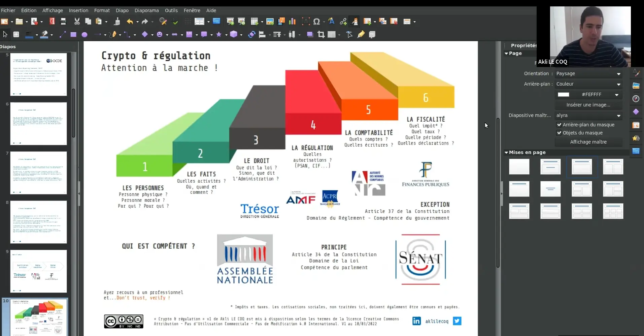
Task: Insert a special character (Omega icon)
Action: (316, 22)
